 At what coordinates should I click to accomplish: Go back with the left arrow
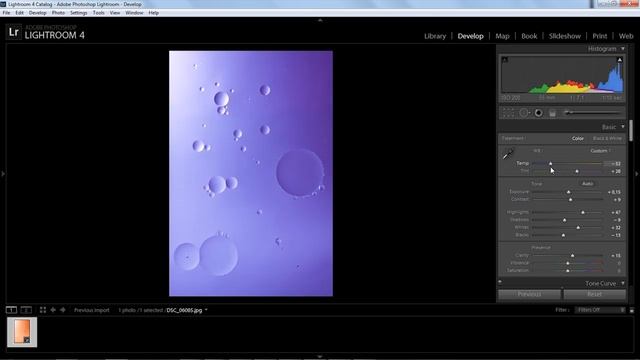tap(53, 310)
